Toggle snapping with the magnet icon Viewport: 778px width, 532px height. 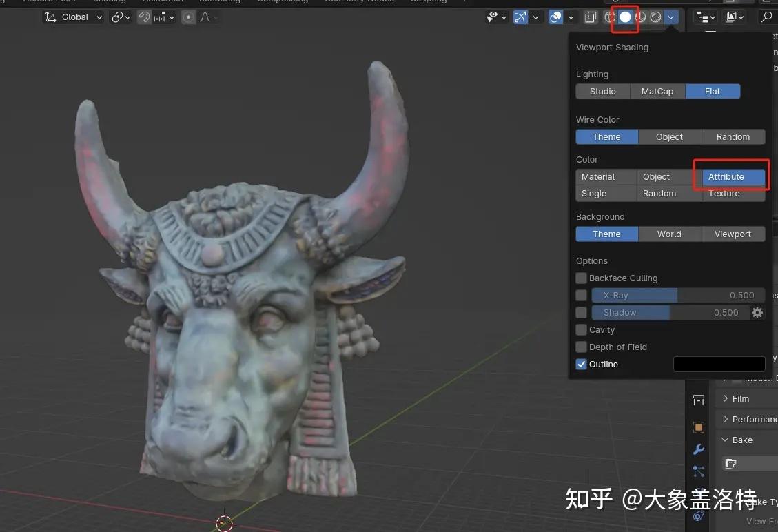click(144, 17)
